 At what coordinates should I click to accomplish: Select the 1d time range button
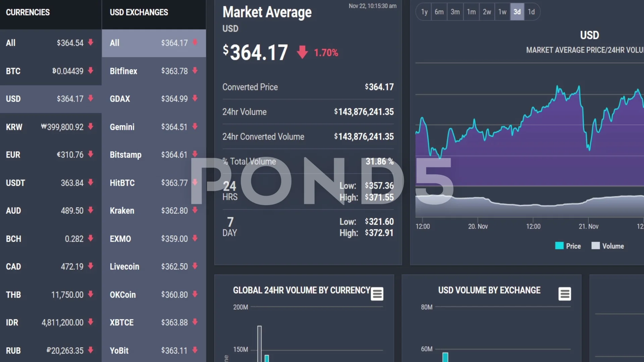click(531, 12)
